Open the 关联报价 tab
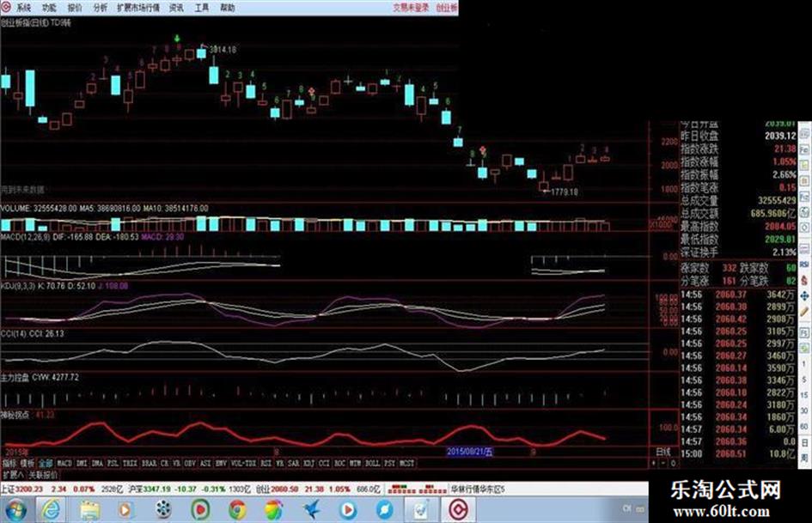812x523 pixels. (43, 475)
